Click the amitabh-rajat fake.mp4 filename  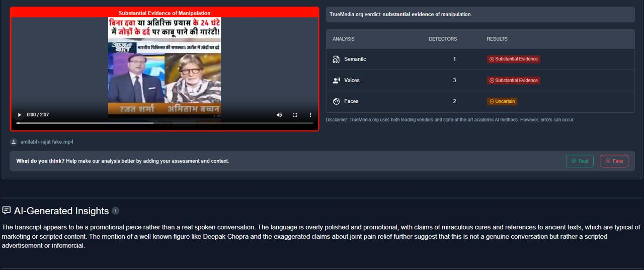point(47,142)
